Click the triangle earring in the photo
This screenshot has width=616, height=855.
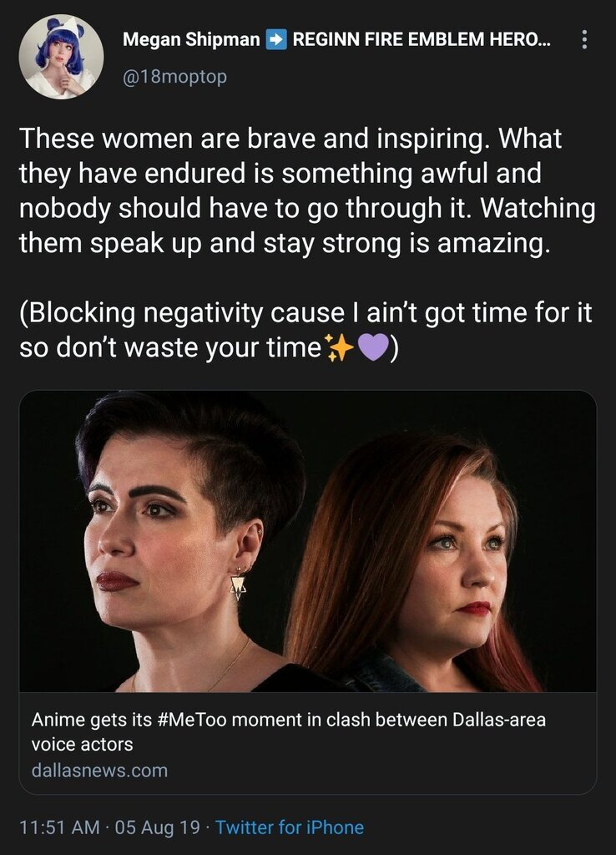click(x=238, y=587)
